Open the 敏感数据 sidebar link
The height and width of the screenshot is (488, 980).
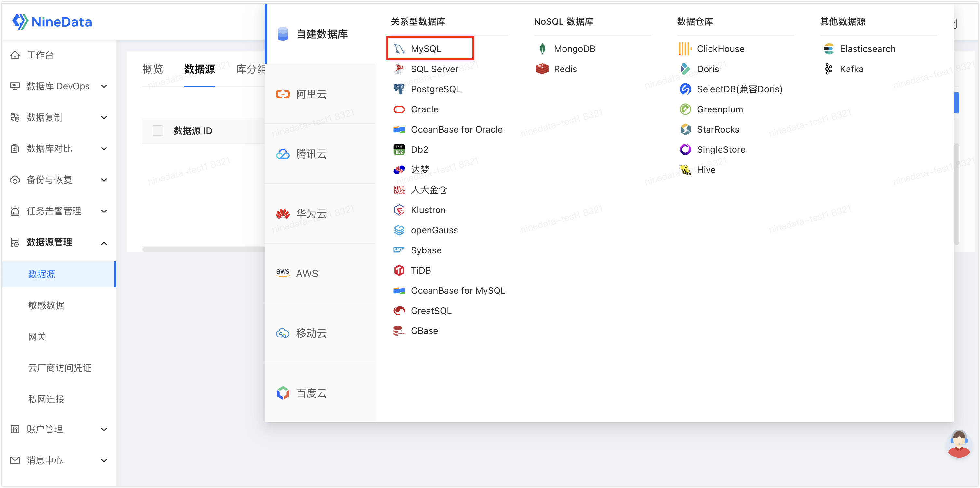(x=46, y=306)
